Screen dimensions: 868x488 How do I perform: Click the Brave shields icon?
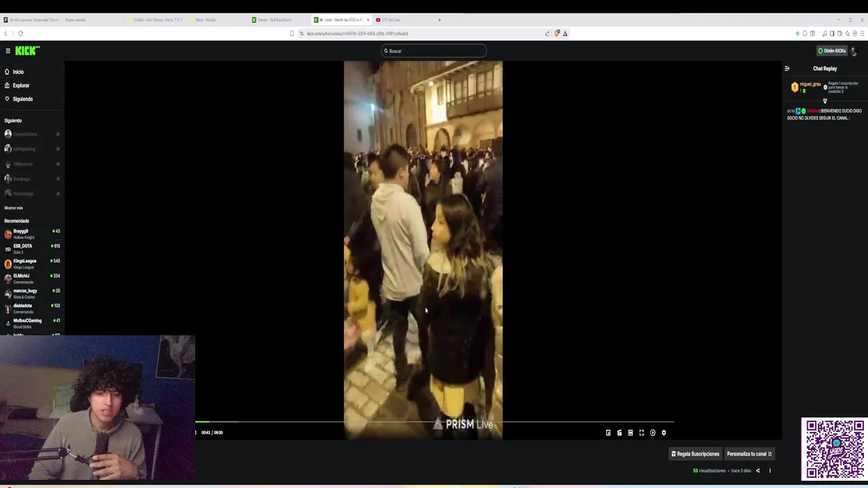[x=557, y=33]
